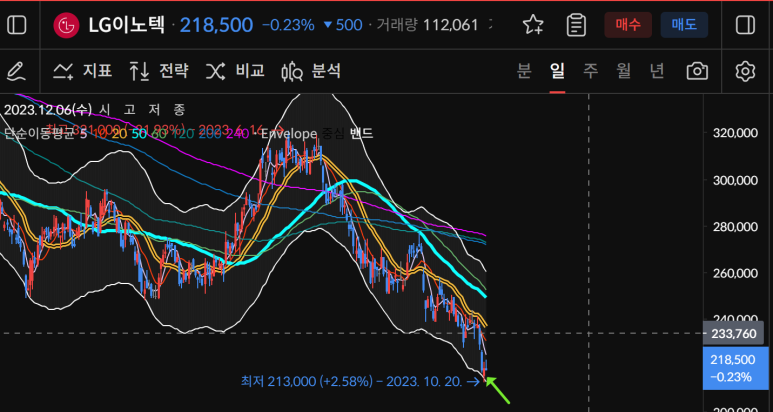This screenshot has width=773, height=412.
Task: Capture chart with camera icon
Action: pyautogui.click(x=697, y=72)
